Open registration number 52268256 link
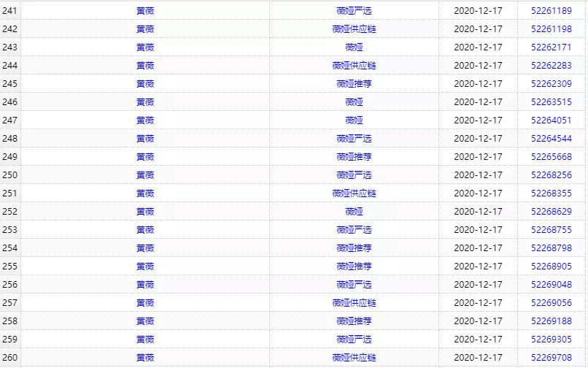The image size is (588, 368). pos(552,175)
